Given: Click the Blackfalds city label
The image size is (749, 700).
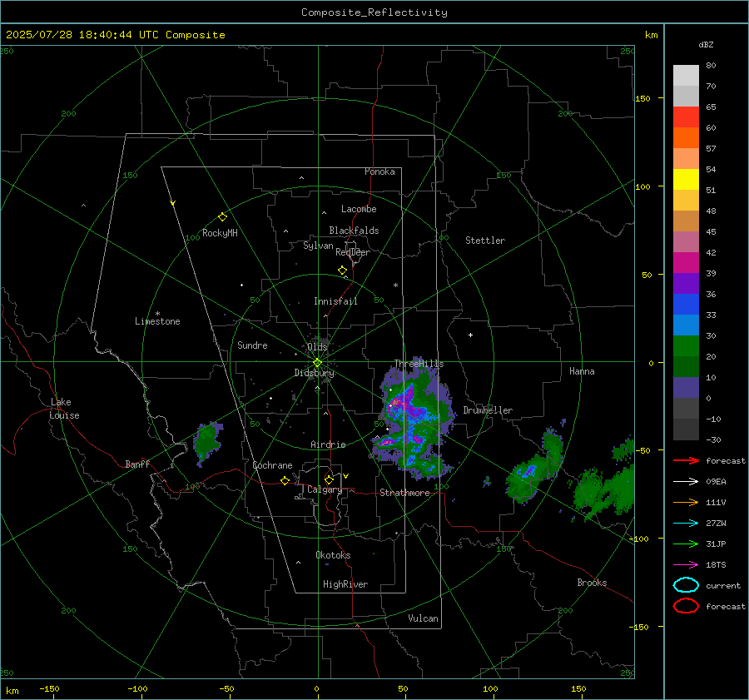Looking at the screenshot, I should click(x=354, y=231).
